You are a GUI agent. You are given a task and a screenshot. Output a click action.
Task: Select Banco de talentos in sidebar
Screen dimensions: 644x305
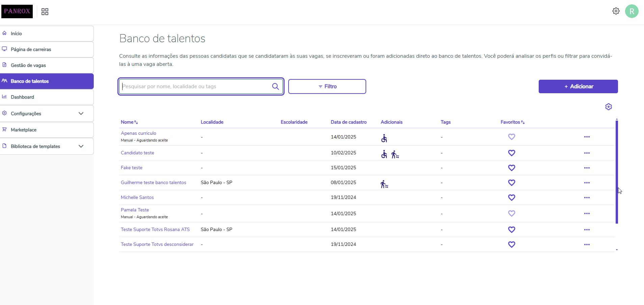tap(47, 81)
